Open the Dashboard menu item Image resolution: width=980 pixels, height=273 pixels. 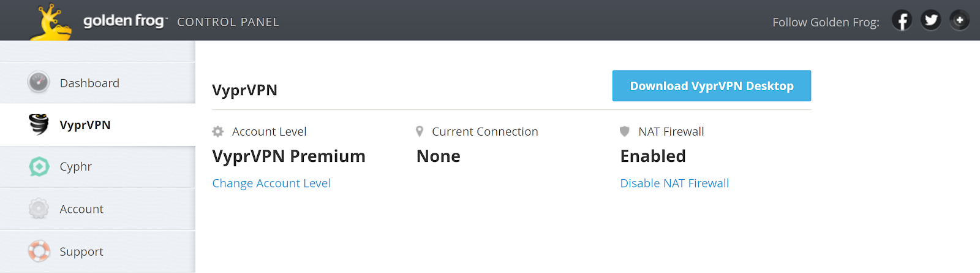point(97,83)
